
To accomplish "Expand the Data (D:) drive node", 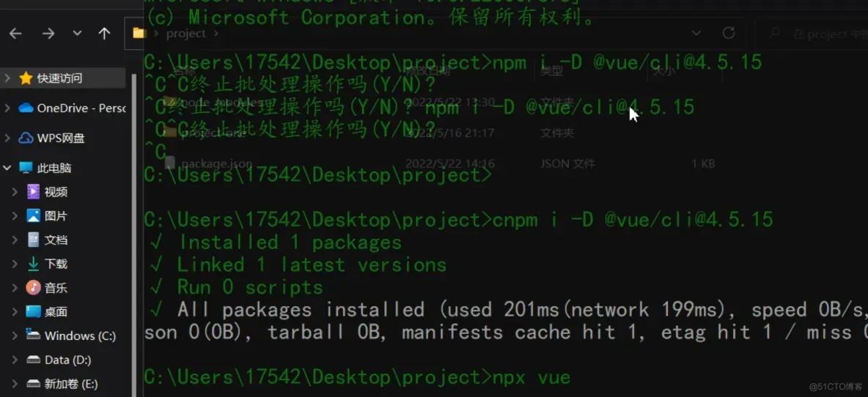I will (15, 360).
